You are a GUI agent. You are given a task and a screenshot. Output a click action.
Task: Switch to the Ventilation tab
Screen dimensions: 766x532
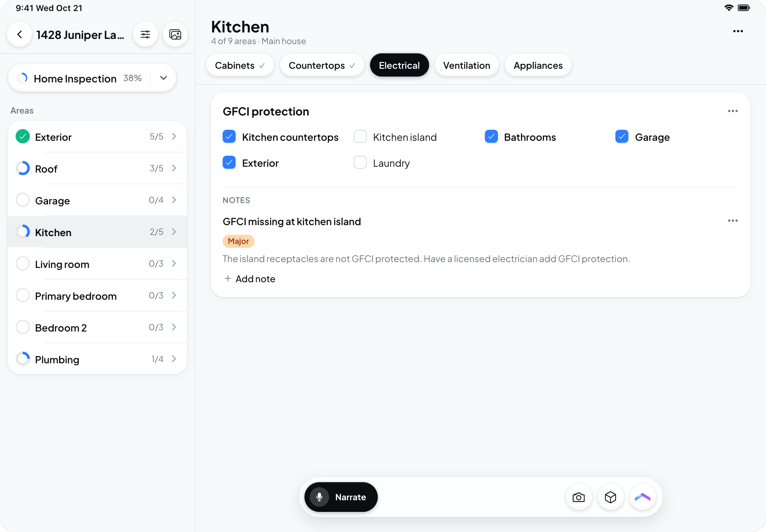[466, 65]
